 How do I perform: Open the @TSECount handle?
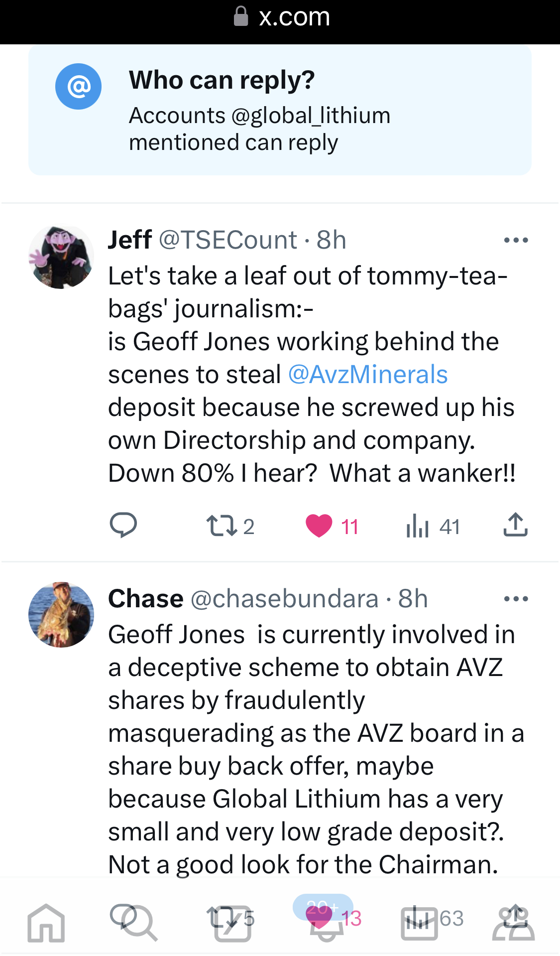228,240
